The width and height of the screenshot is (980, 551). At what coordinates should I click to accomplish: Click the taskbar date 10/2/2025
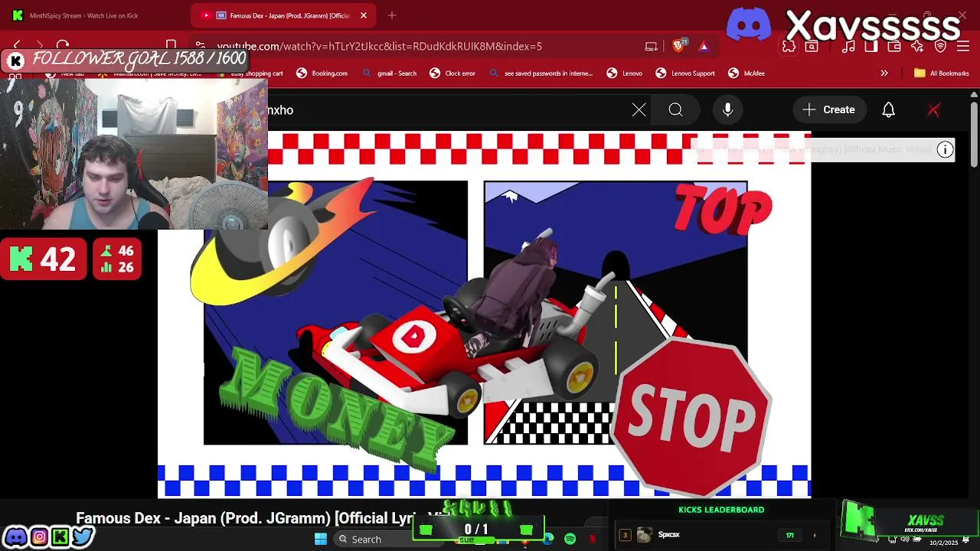tap(943, 543)
